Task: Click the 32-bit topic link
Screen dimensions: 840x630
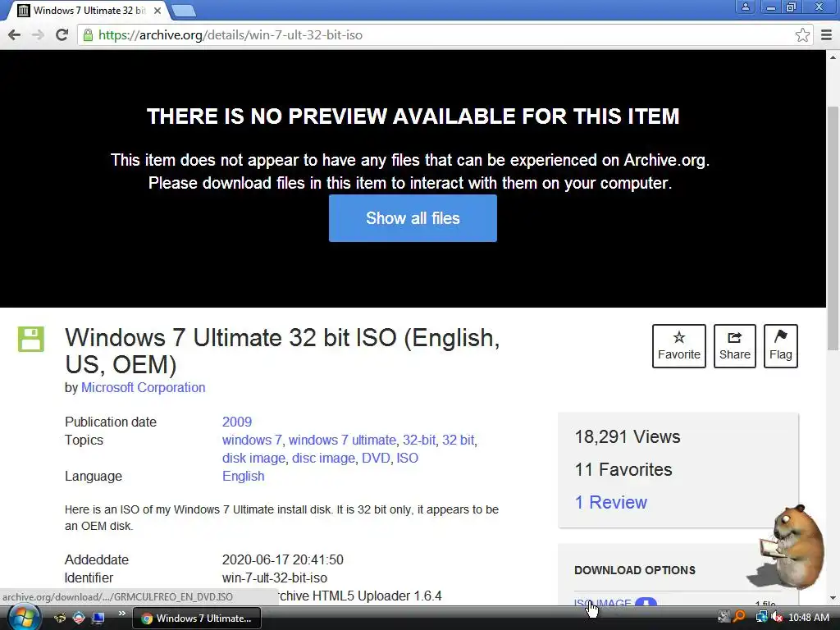Action: tap(419, 440)
